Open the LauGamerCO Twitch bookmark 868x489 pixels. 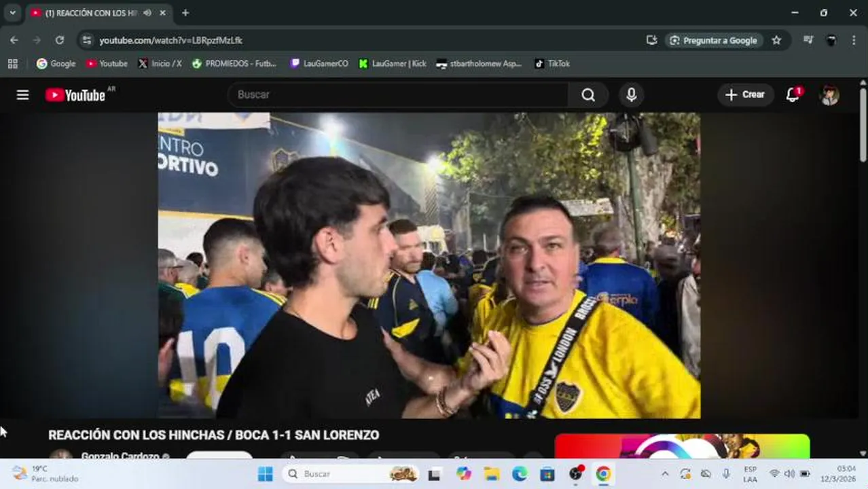[319, 63]
